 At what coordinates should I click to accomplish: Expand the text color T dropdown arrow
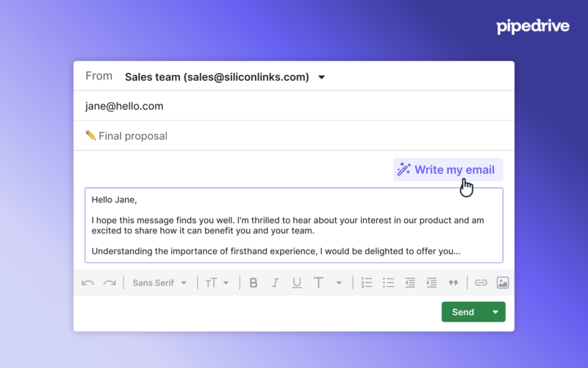point(339,283)
